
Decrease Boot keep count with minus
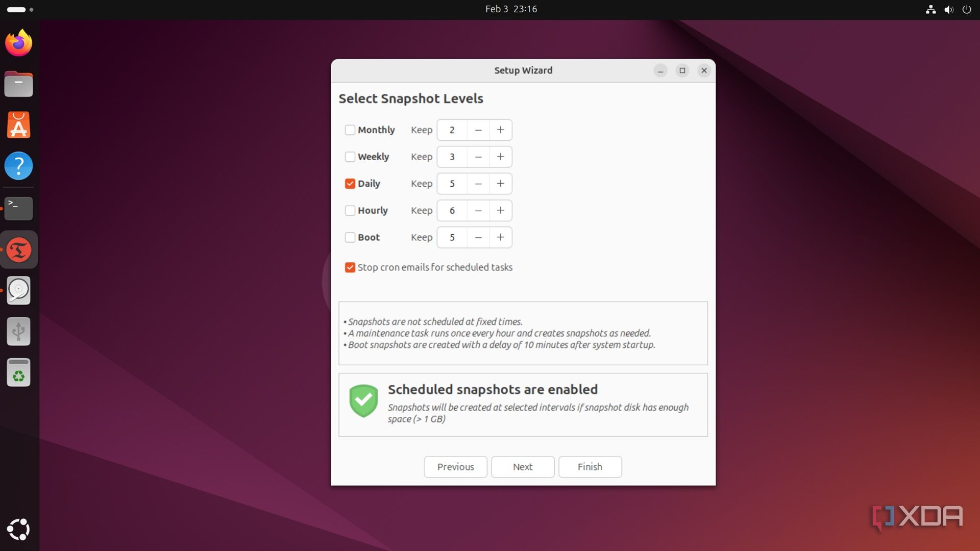[x=478, y=237]
